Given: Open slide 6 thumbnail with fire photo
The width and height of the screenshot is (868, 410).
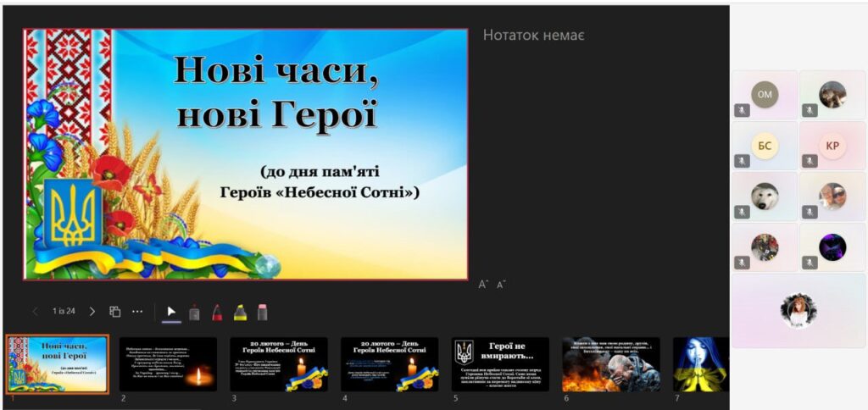Looking at the screenshot, I should pyautogui.click(x=610, y=364).
